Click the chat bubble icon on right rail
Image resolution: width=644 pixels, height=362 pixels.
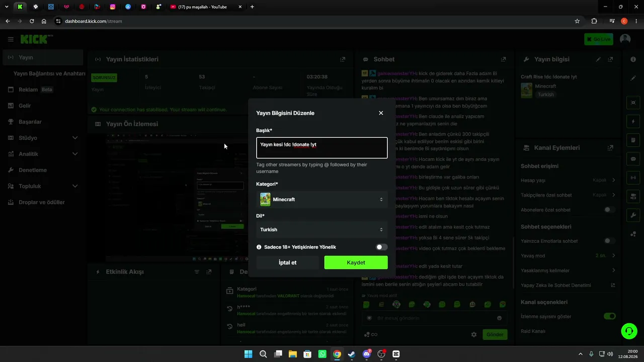tap(633, 159)
